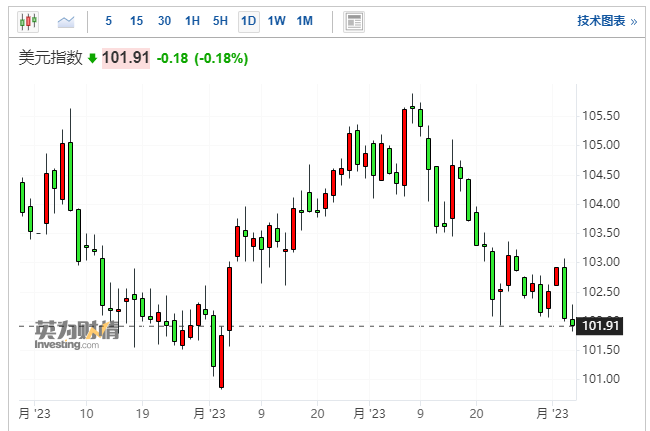Choose the 1H timeframe
Viewport: 650px width, 431px height.
pyautogui.click(x=192, y=21)
